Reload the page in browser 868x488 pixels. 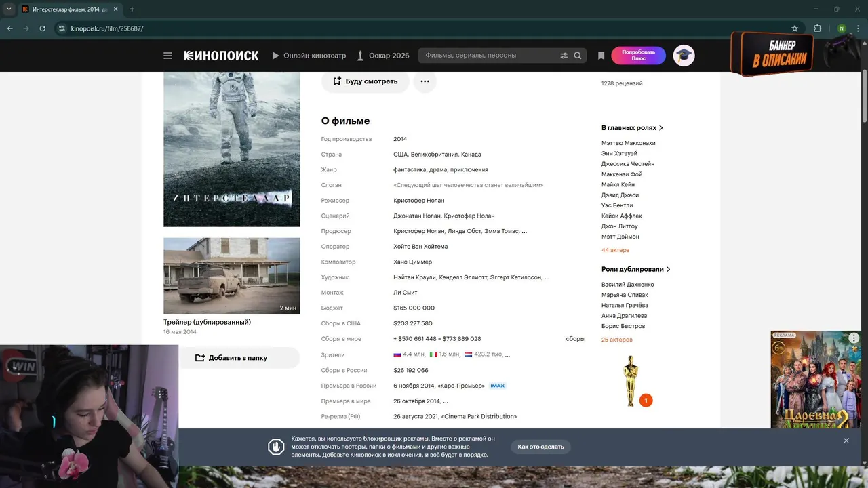(x=42, y=28)
